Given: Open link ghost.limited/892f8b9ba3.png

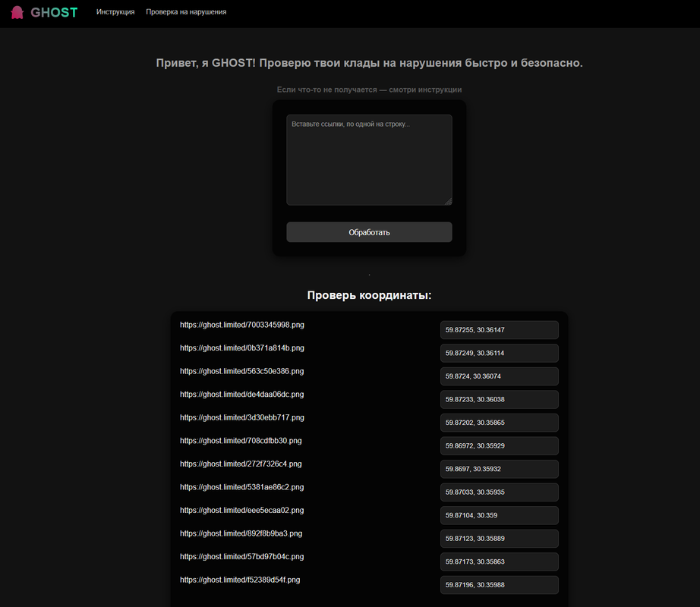Looking at the screenshot, I should tap(241, 533).
